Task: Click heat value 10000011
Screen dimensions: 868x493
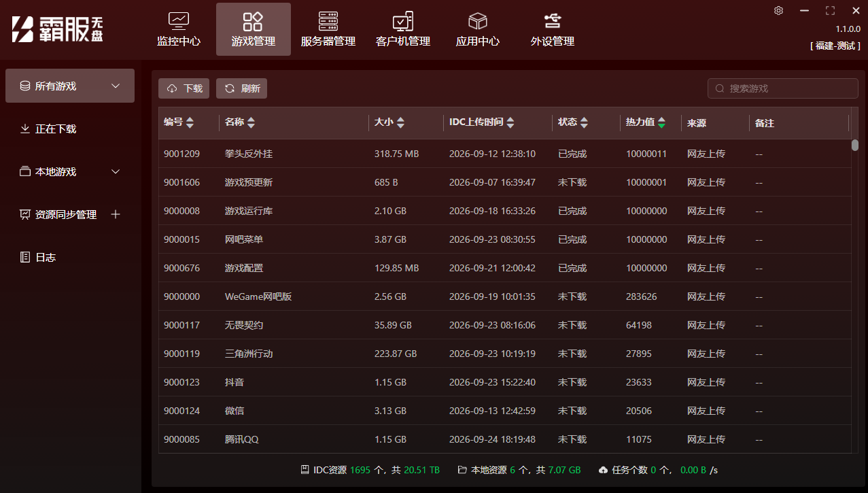Action: (x=646, y=154)
